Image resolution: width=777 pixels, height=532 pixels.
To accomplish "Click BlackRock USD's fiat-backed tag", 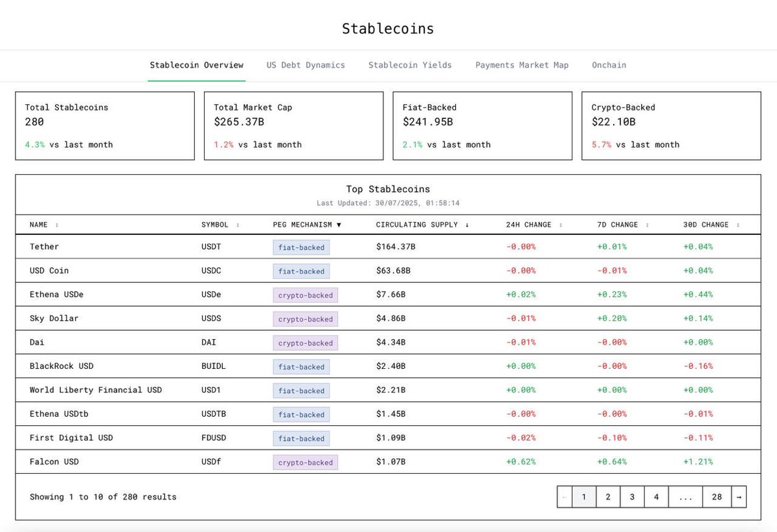I will 301,367.
